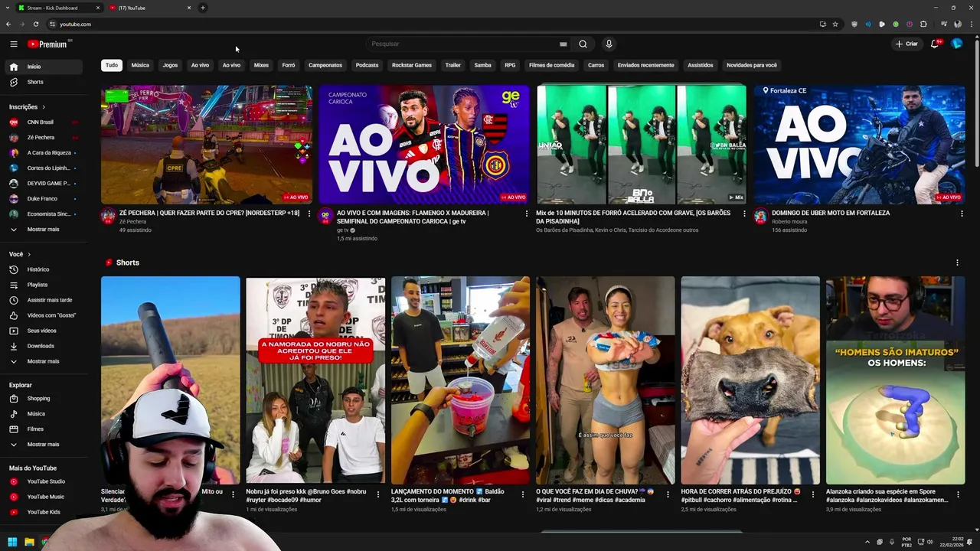Open Windows Start menu
The height and width of the screenshot is (551, 980).
coord(12,542)
